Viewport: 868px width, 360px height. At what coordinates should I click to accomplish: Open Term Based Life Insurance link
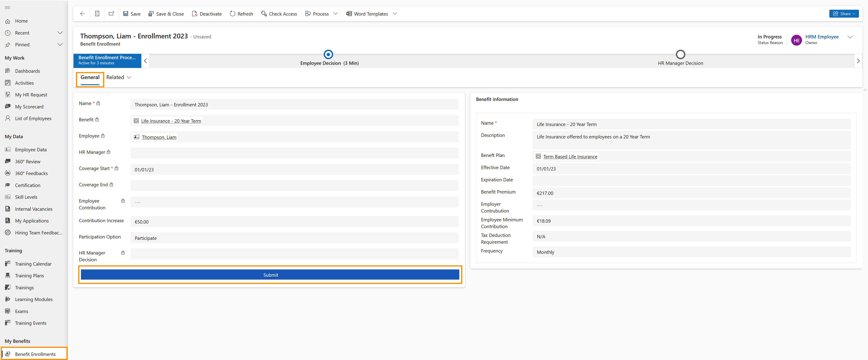pyautogui.click(x=570, y=157)
